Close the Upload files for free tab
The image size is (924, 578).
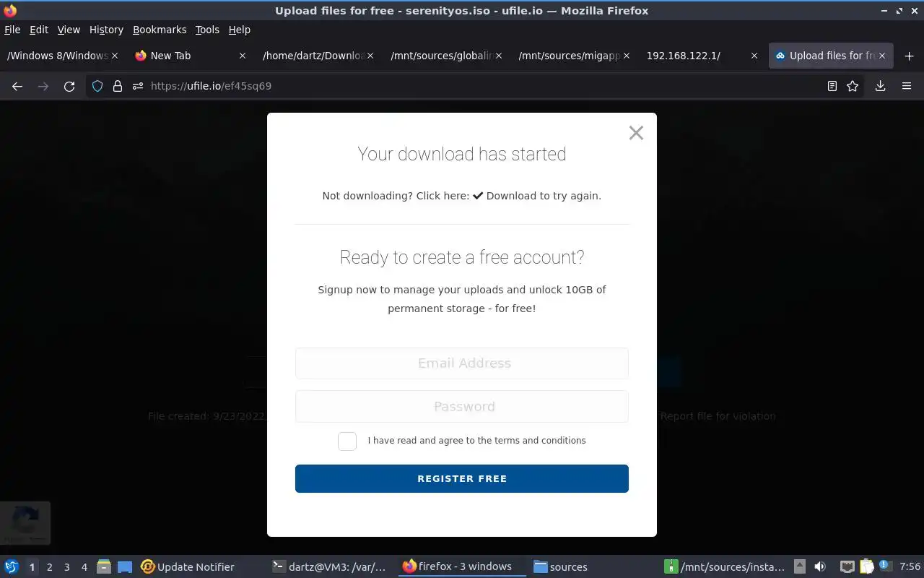[882, 56]
